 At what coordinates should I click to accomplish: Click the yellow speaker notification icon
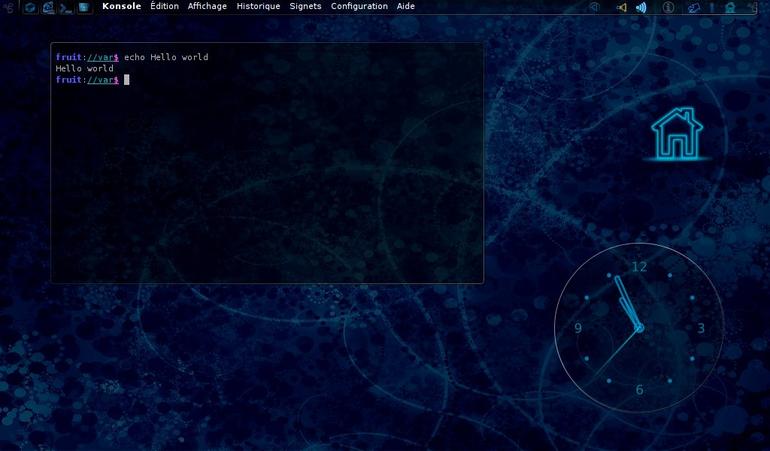(x=622, y=7)
